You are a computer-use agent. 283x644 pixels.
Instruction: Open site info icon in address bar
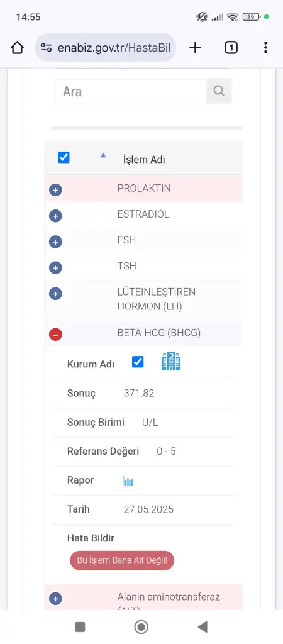tap(46, 48)
